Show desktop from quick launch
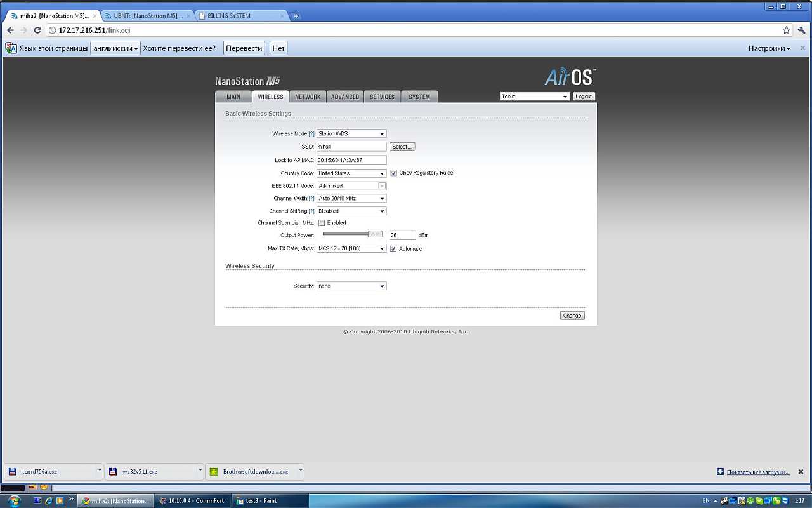812x508 pixels. pyautogui.click(x=37, y=500)
